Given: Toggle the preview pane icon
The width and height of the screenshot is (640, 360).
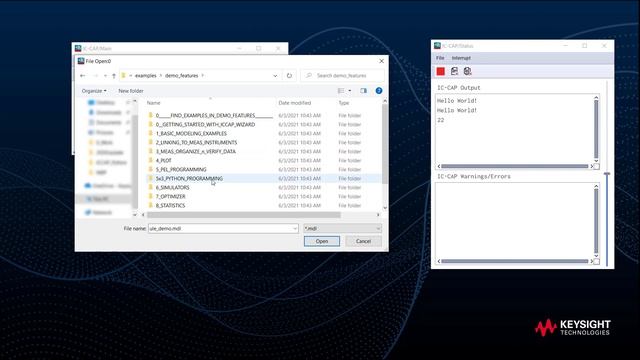Looking at the screenshot, I should (x=363, y=91).
